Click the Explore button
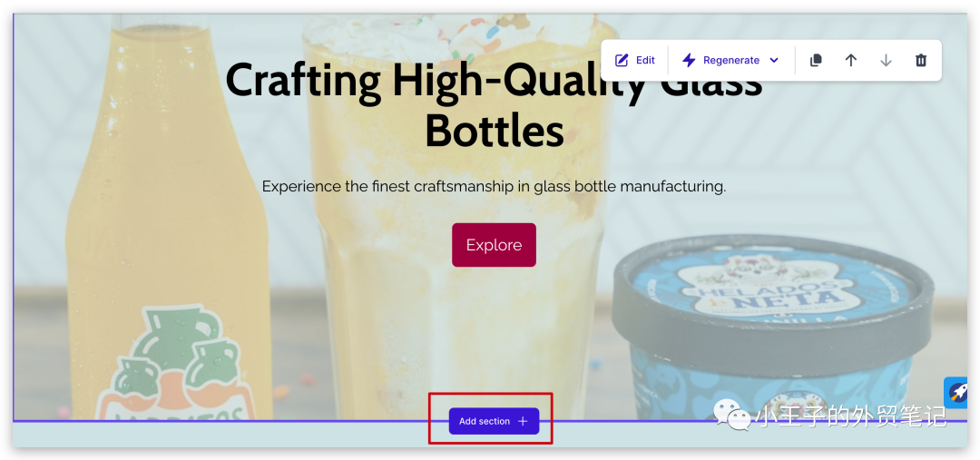Screen dimensions: 980x460 tap(494, 245)
